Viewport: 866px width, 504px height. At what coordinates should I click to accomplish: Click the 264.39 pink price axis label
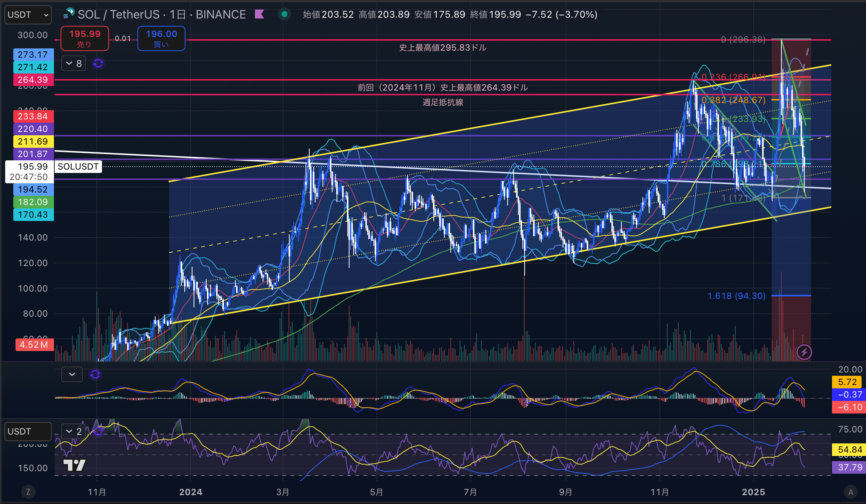click(x=33, y=80)
